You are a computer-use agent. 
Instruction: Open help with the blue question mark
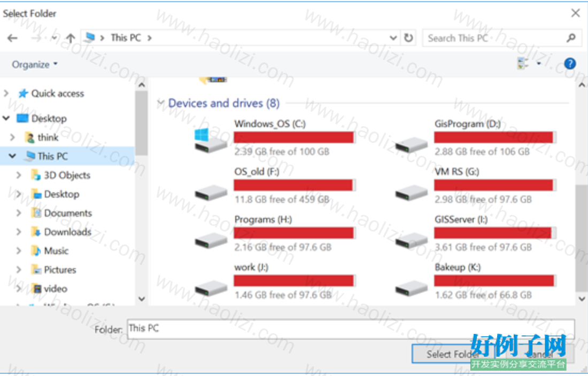(x=570, y=64)
